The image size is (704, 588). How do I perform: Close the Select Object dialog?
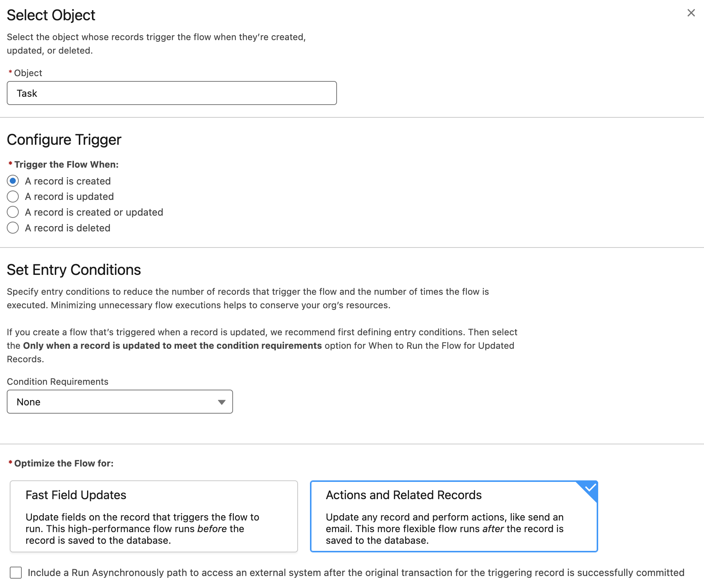coord(691,13)
